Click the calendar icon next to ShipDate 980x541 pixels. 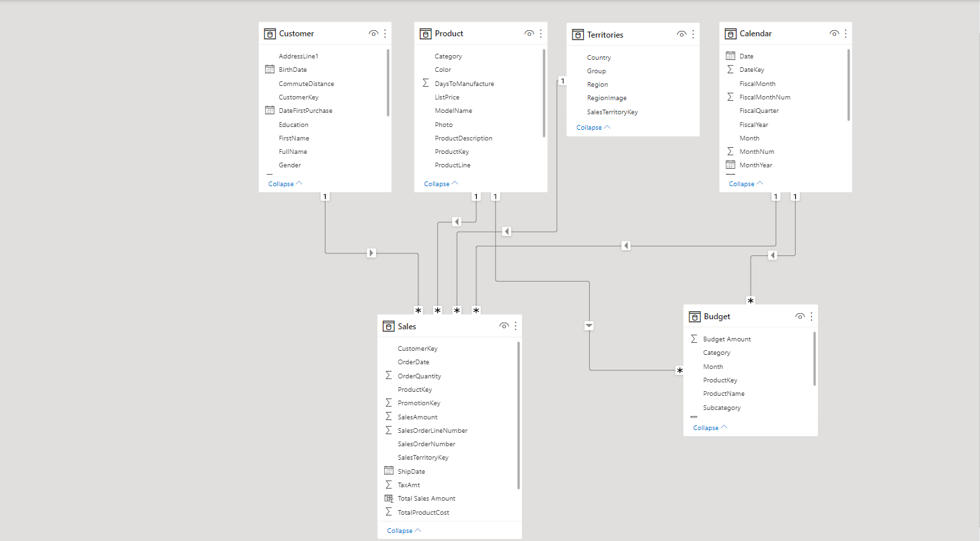click(x=388, y=471)
